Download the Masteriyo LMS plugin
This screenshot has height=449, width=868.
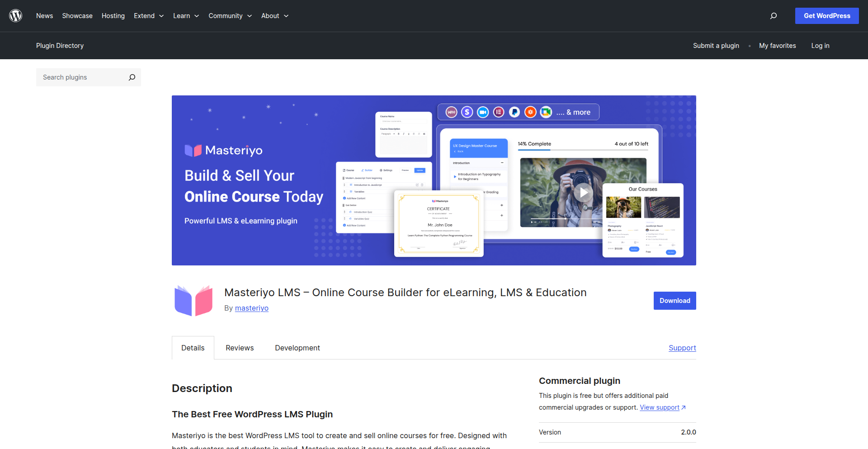(675, 301)
